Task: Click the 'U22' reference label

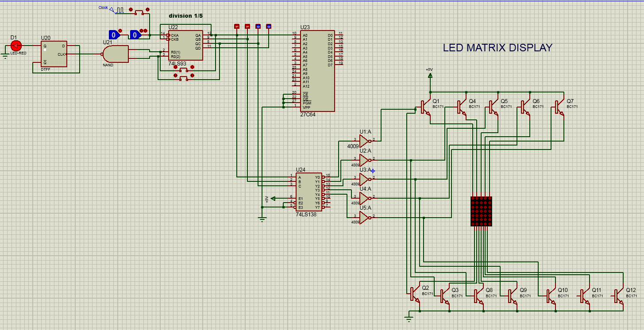Action: [x=173, y=27]
